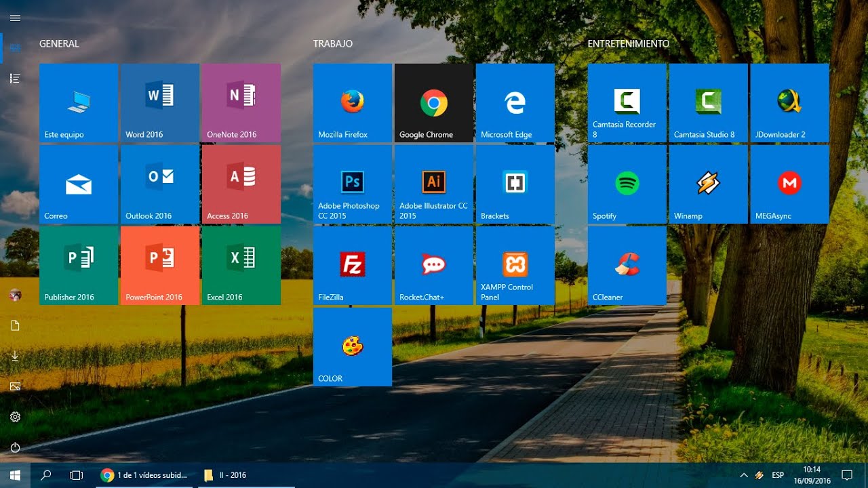
Task: Open Documents from Start sidebar
Action: 15,325
